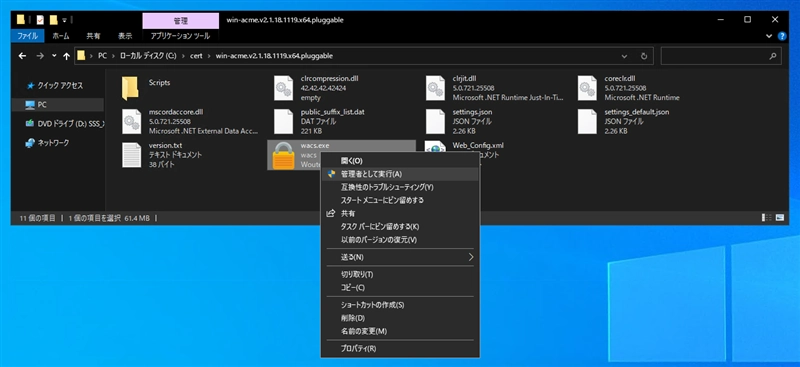Open the 表示 ribbon tab
800x367 pixels.
point(125,36)
